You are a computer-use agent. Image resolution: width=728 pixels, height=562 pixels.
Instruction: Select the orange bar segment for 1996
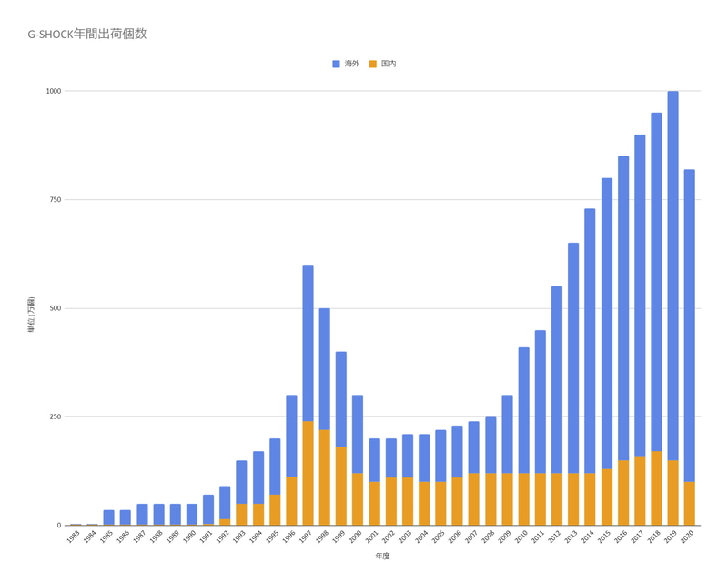291,501
